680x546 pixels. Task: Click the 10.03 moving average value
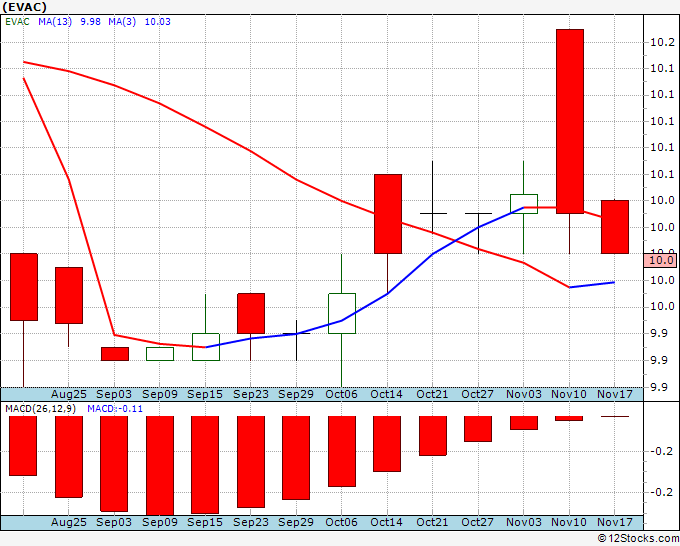157,22
